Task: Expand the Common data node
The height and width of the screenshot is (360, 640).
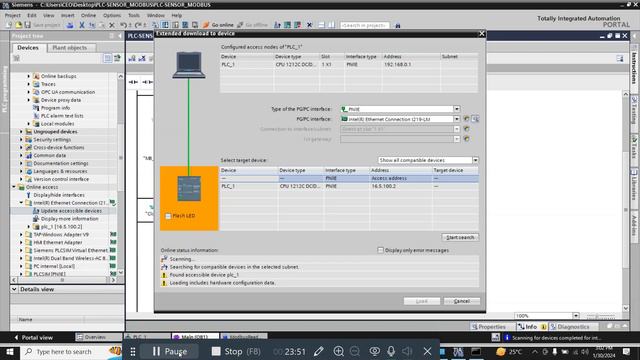Action: coord(21,156)
